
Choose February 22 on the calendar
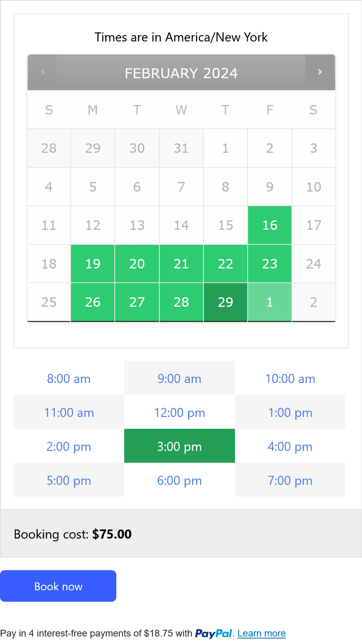pyautogui.click(x=226, y=264)
